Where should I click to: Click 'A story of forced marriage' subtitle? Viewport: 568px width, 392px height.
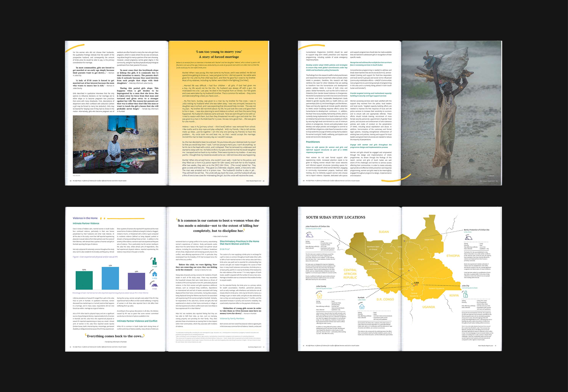[219, 57]
